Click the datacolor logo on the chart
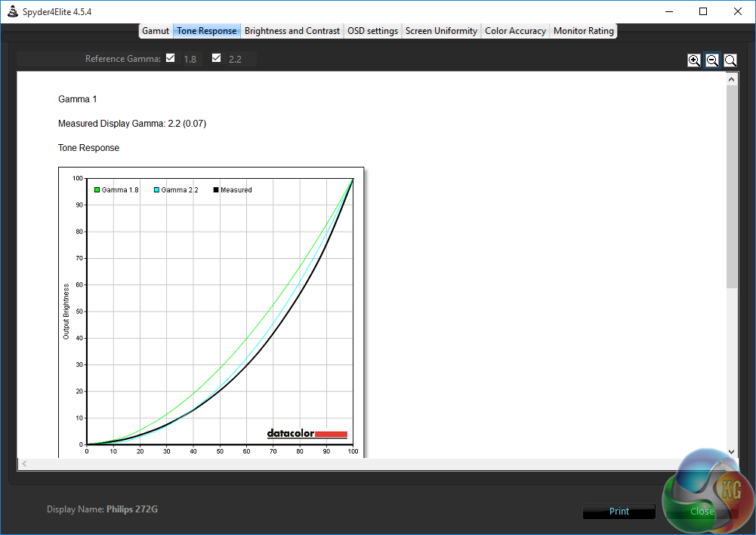 307,433
